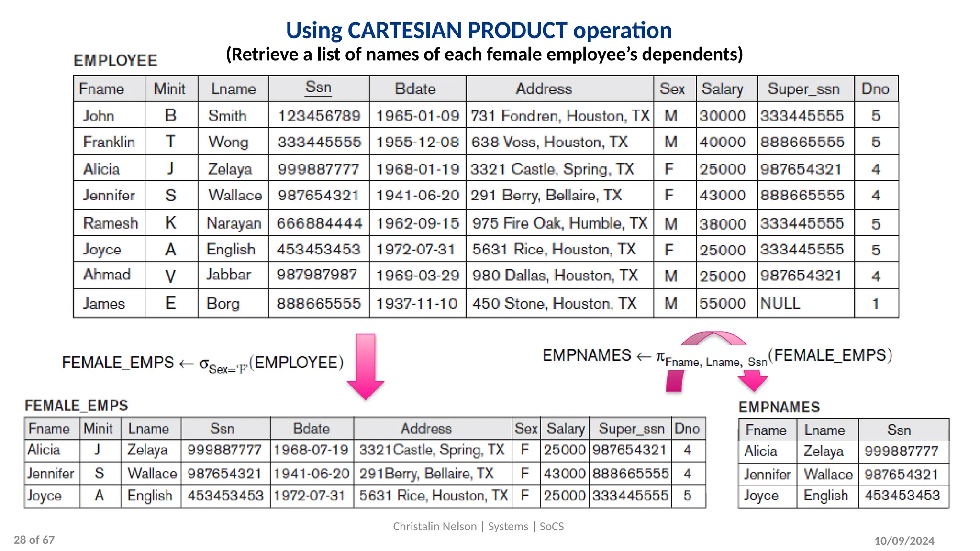Click the birthdate 1968-07-19 in FEMALE_EMPS
The image size is (980, 551).
coord(311,450)
